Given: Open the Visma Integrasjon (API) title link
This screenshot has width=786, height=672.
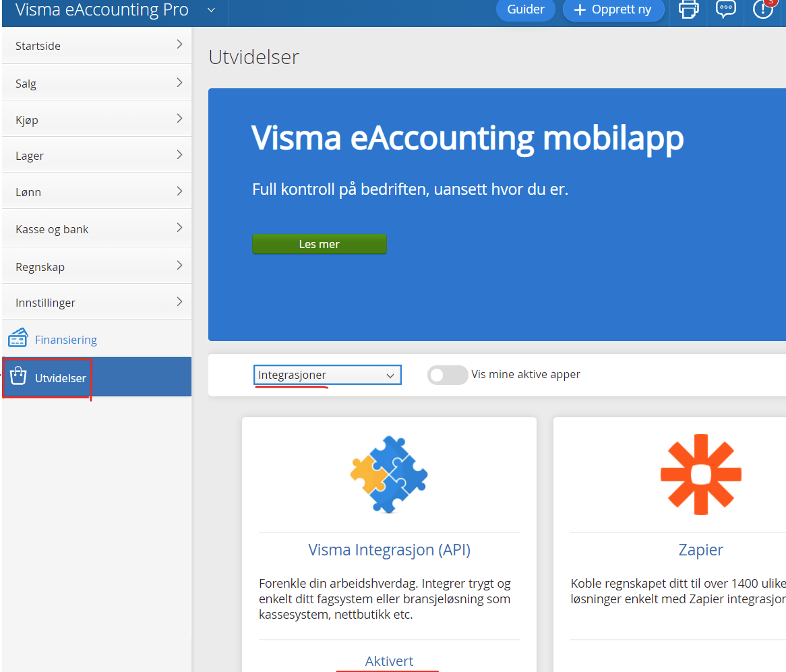Looking at the screenshot, I should [389, 550].
